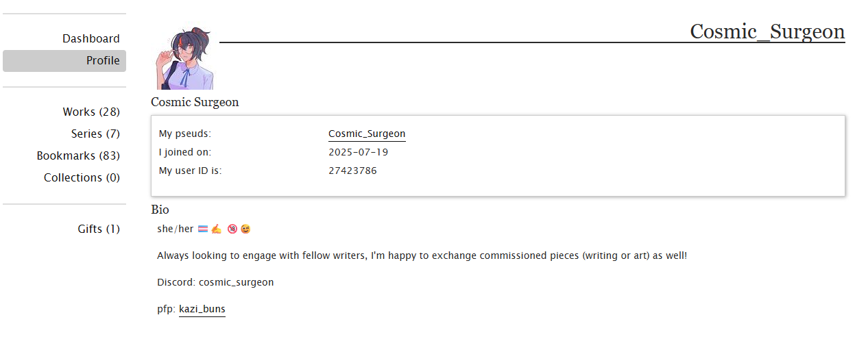Go to Series (7)

[95, 134]
